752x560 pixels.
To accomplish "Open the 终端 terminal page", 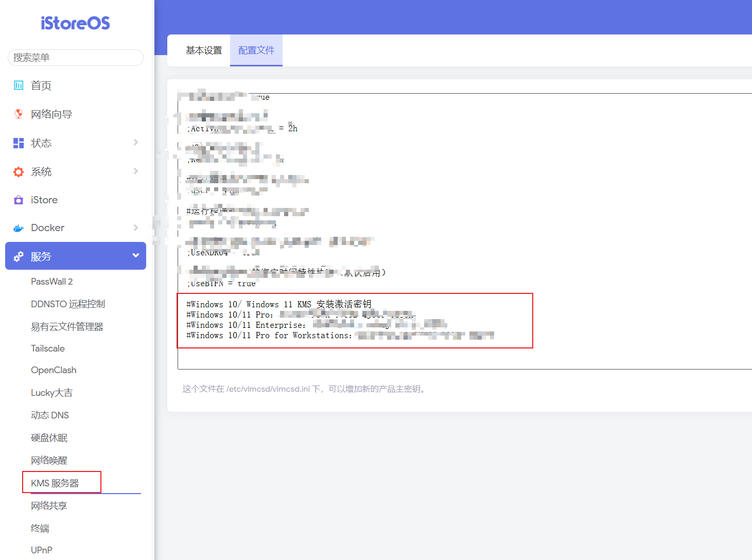I will click(x=40, y=529).
